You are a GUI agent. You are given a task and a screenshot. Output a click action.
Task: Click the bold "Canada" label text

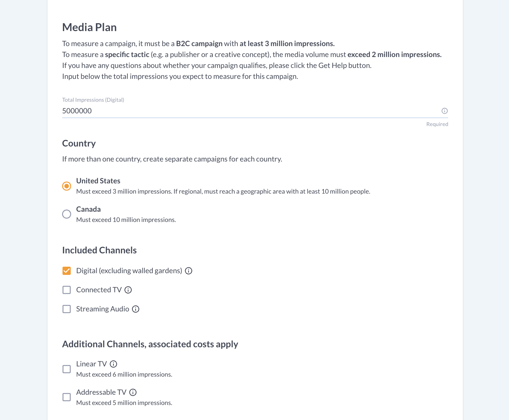click(x=88, y=209)
